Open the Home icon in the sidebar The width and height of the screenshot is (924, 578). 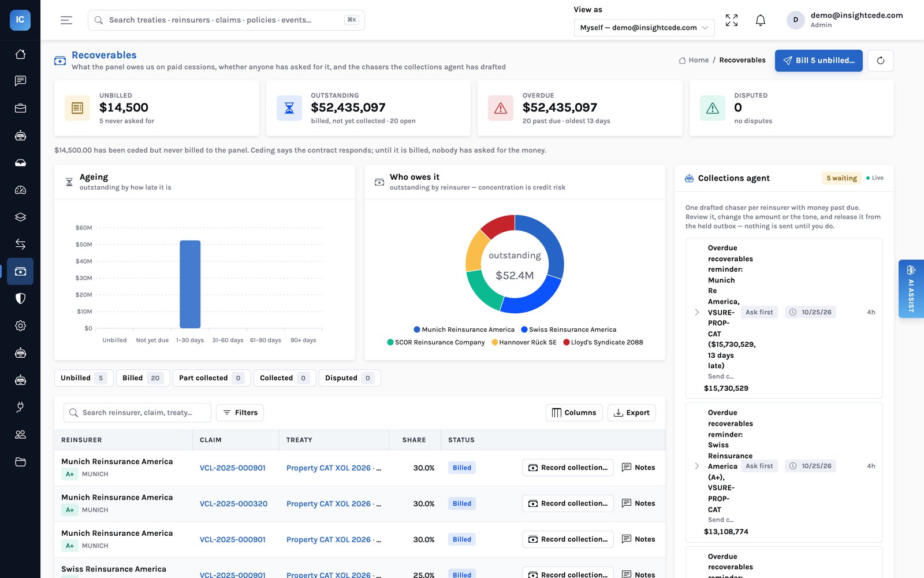pos(20,54)
